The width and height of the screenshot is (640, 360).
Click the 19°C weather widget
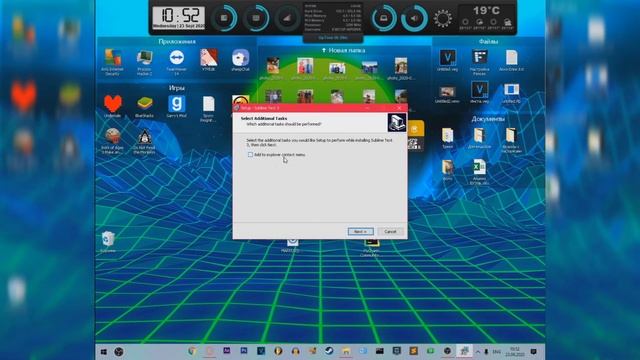[x=486, y=18]
